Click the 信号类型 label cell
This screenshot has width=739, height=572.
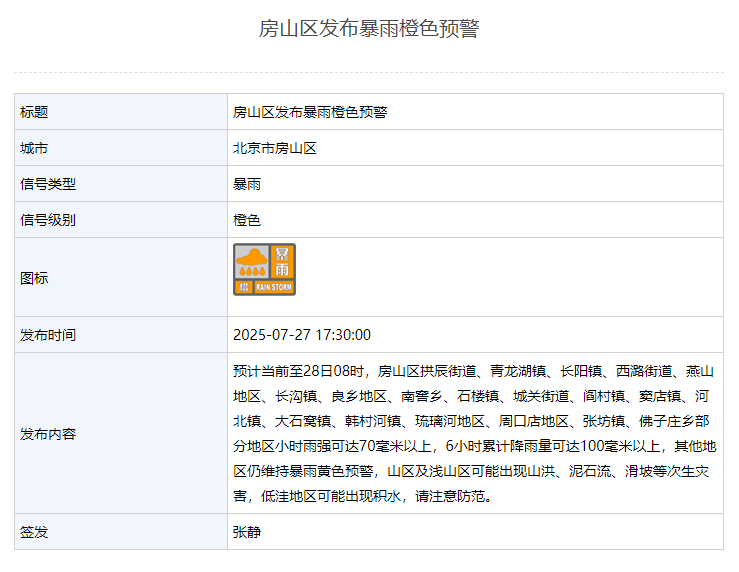pos(121,184)
